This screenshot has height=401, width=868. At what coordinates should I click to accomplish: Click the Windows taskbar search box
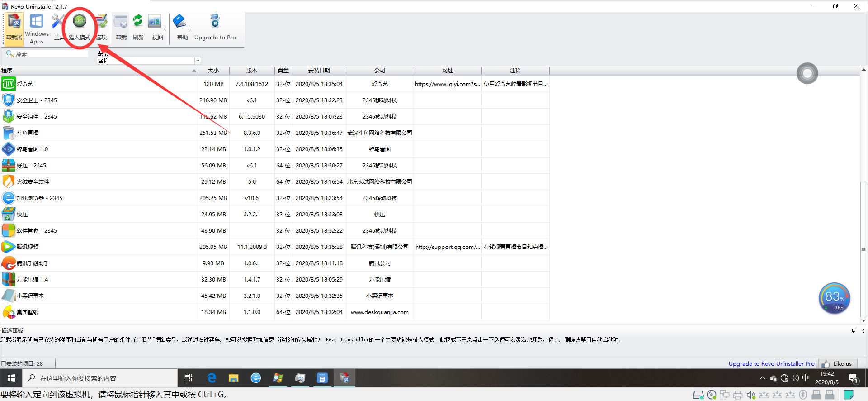pos(100,378)
